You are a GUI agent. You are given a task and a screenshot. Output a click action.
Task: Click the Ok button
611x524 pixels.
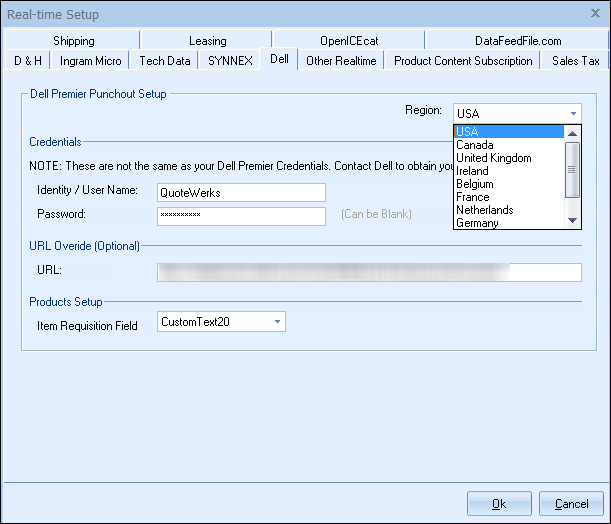coord(499,504)
